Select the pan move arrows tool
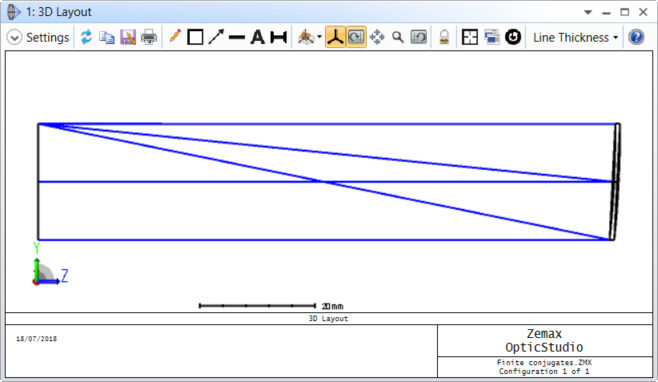658x382 pixels. pos(377,37)
